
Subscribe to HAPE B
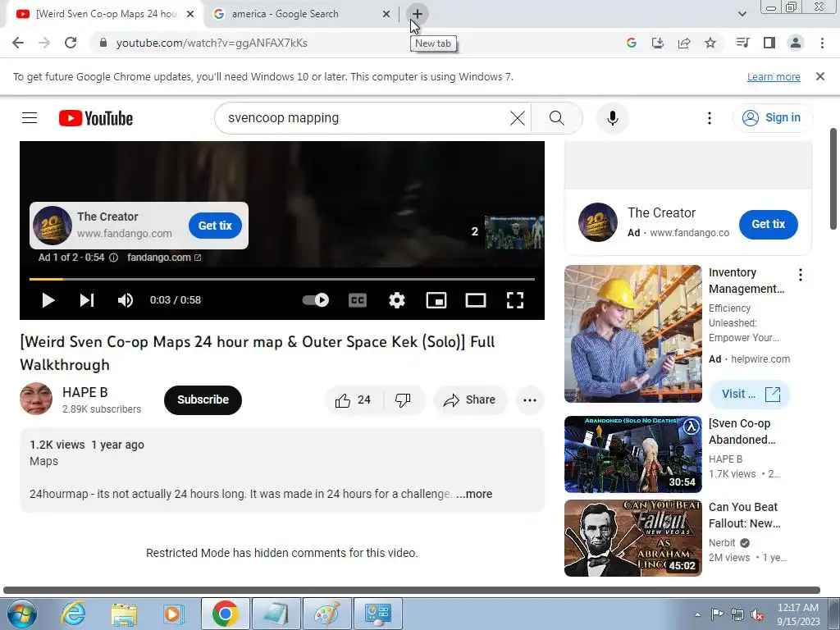tap(203, 399)
